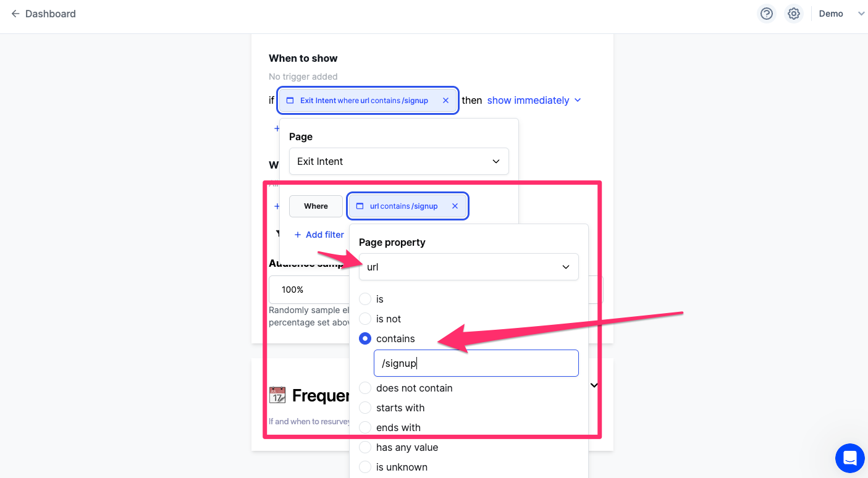Image resolution: width=868 pixels, height=478 pixels.
Task: Open the settings gear icon
Action: 794,14
